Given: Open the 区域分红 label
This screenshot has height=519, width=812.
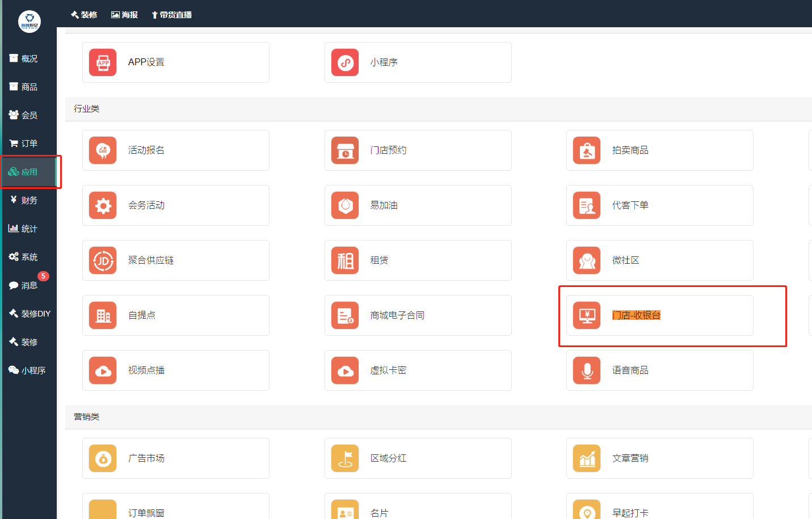Looking at the screenshot, I should coord(389,458).
